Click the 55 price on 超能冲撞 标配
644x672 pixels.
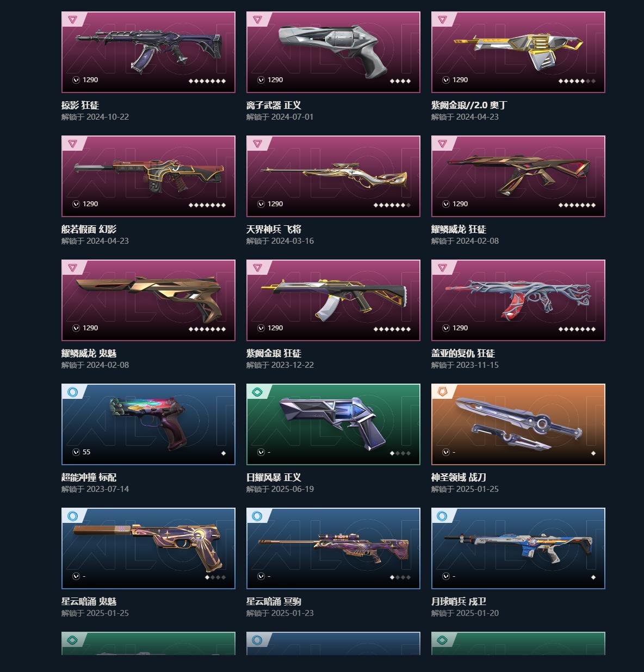(x=86, y=452)
